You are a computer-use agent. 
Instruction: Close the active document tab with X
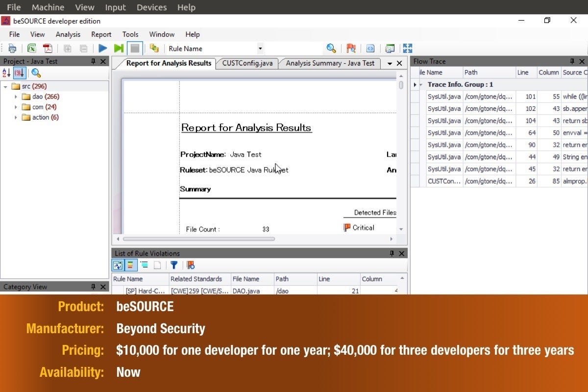(x=399, y=63)
